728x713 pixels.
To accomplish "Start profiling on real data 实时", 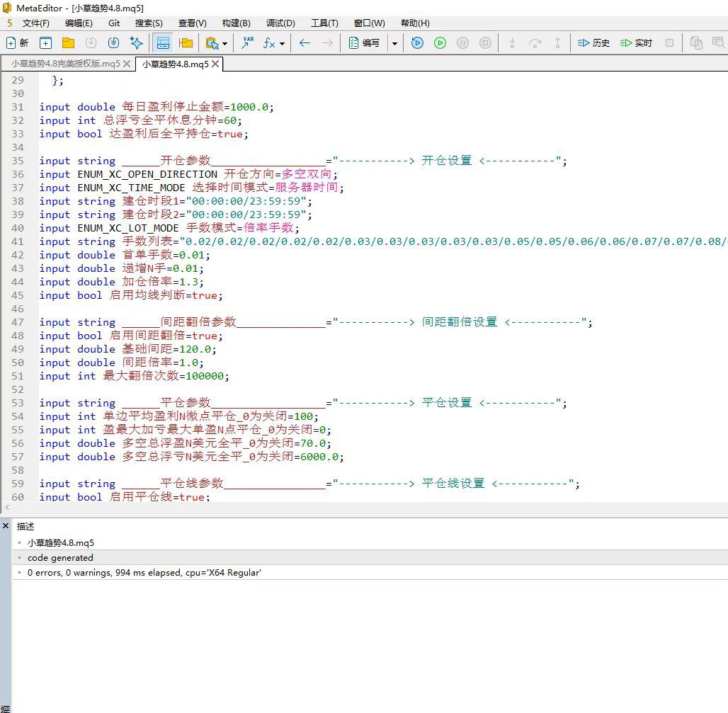I will (636, 43).
